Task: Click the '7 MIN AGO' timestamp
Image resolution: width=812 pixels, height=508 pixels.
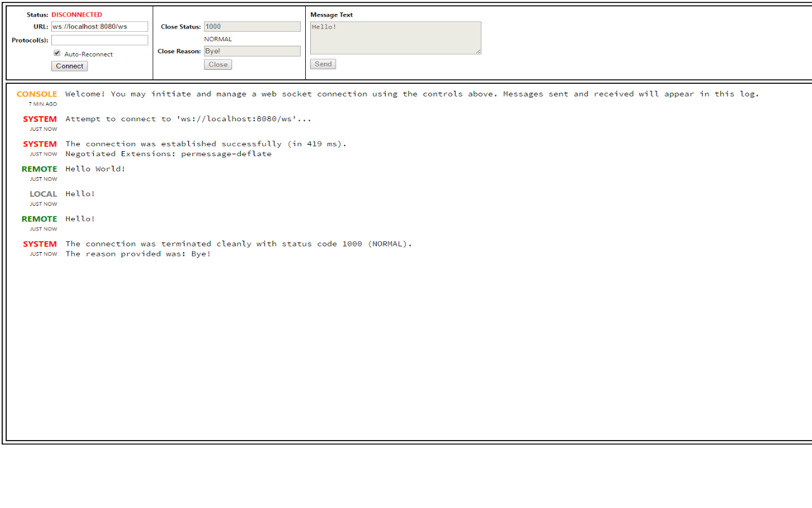Action: coord(43,104)
